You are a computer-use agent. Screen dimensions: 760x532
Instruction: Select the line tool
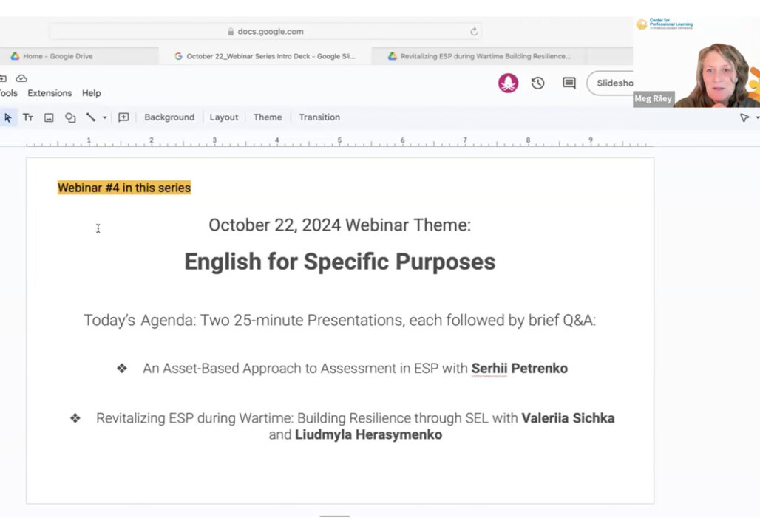89,117
